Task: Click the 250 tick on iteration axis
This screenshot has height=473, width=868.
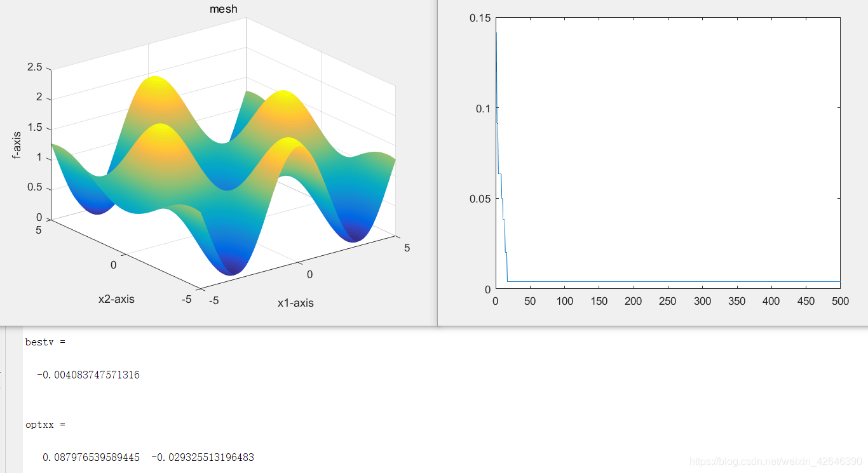Action: pyautogui.click(x=668, y=302)
